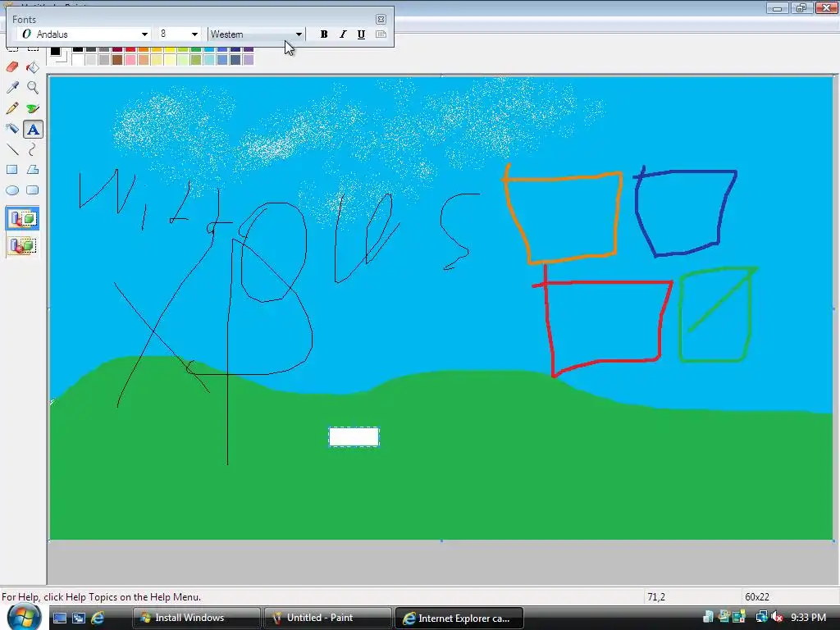Click the selection size 60x22 in status bar
The width and height of the screenshot is (840, 630).
click(757, 597)
